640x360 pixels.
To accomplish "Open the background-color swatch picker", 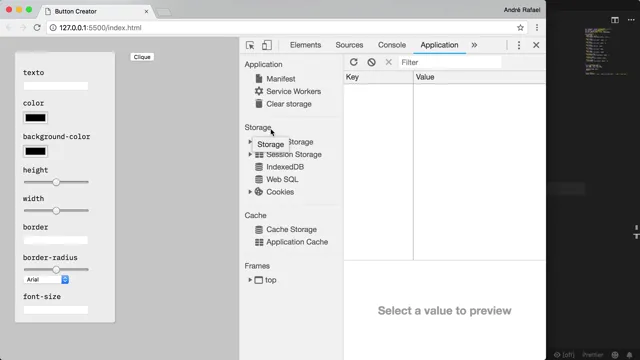I will 35,151.
